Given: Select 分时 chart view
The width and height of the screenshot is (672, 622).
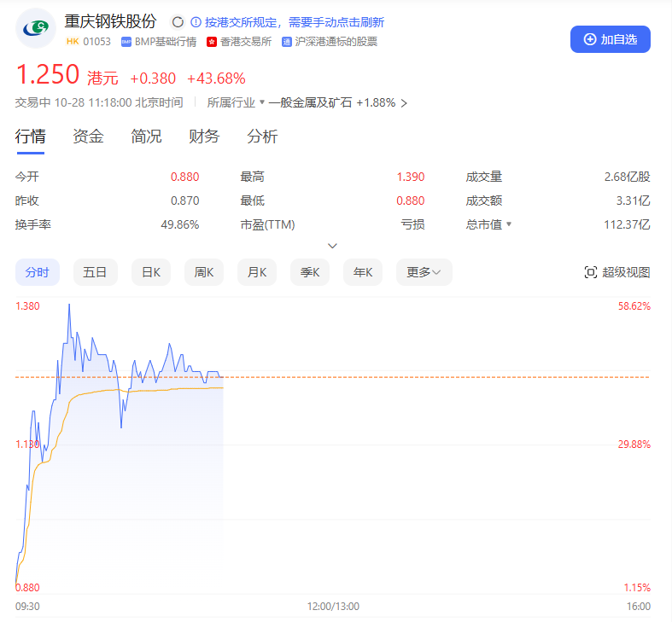Looking at the screenshot, I should pyautogui.click(x=38, y=272).
